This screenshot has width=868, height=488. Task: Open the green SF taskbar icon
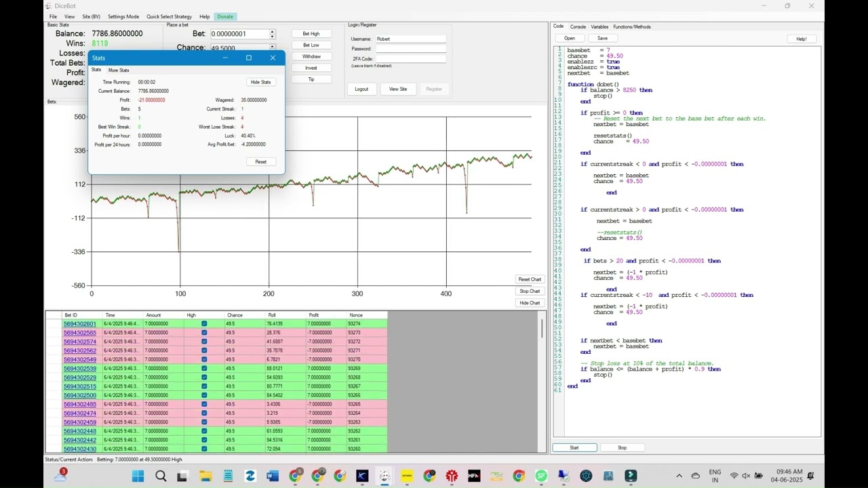tap(541, 476)
